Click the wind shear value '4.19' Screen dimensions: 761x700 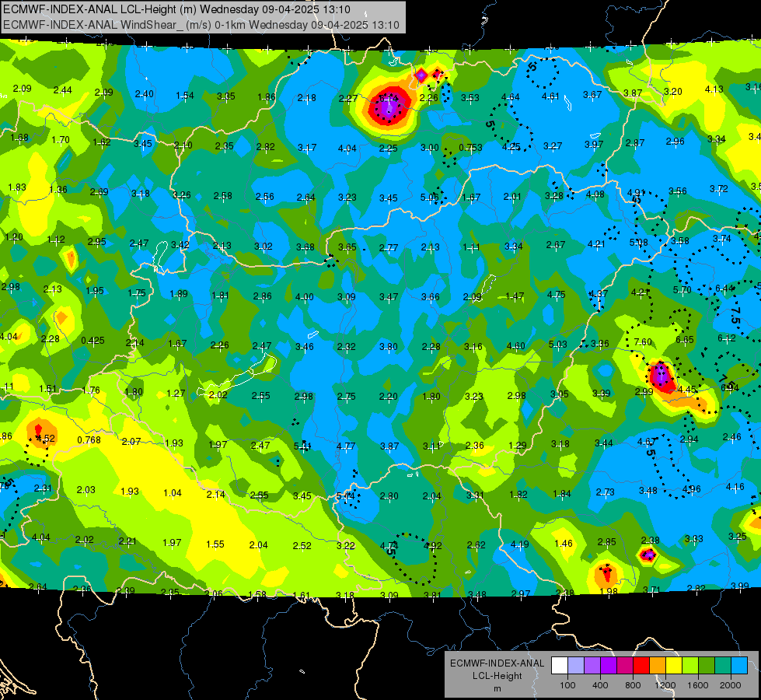click(519, 544)
